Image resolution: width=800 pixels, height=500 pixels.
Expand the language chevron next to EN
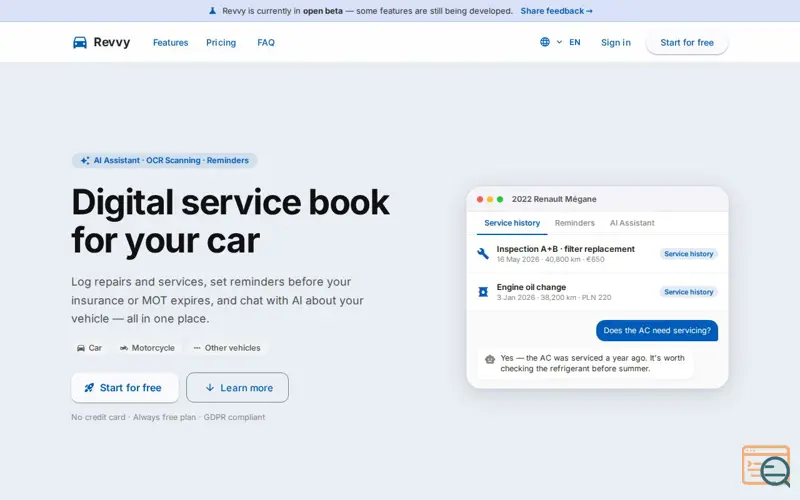(559, 42)
